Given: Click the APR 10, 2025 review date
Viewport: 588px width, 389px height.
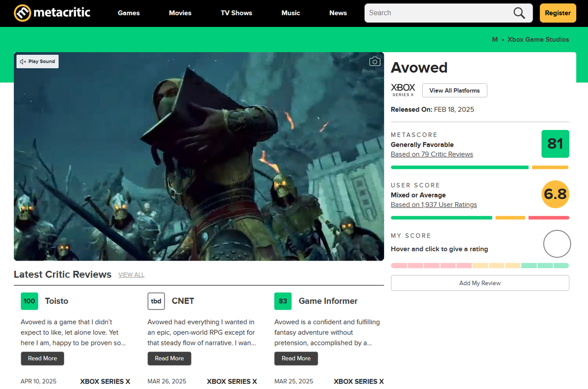Looking at the screenshot, I should pyautogui.click(x=39, y=381).
